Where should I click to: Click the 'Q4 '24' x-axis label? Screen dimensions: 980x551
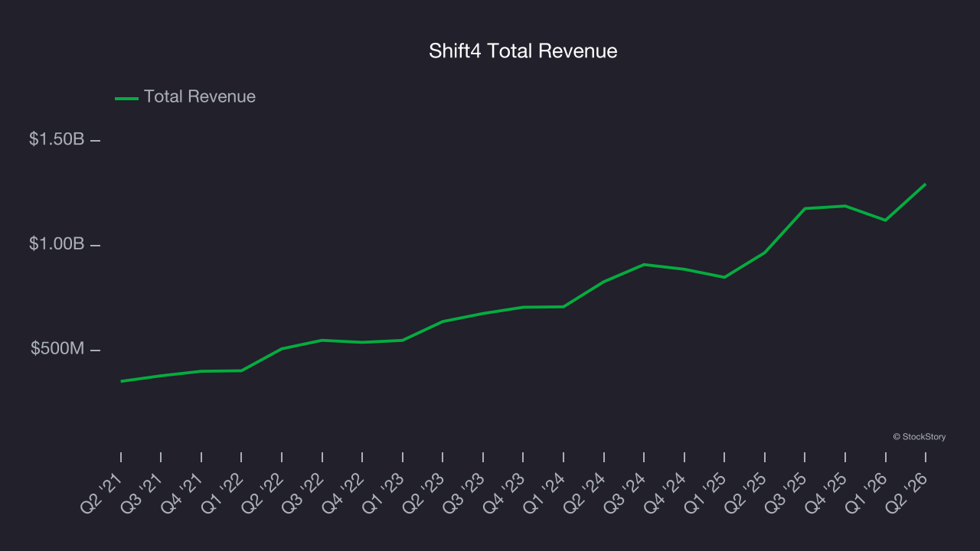point(666,492)
